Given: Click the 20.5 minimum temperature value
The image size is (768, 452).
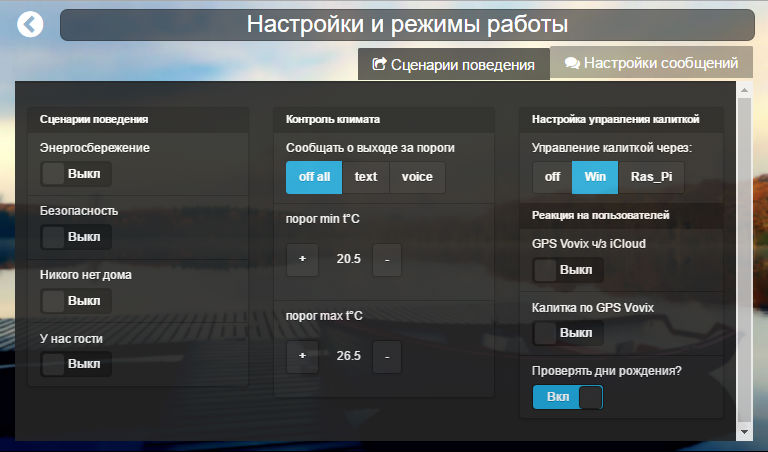Looking at the screenshot, I should pos(348,259).
